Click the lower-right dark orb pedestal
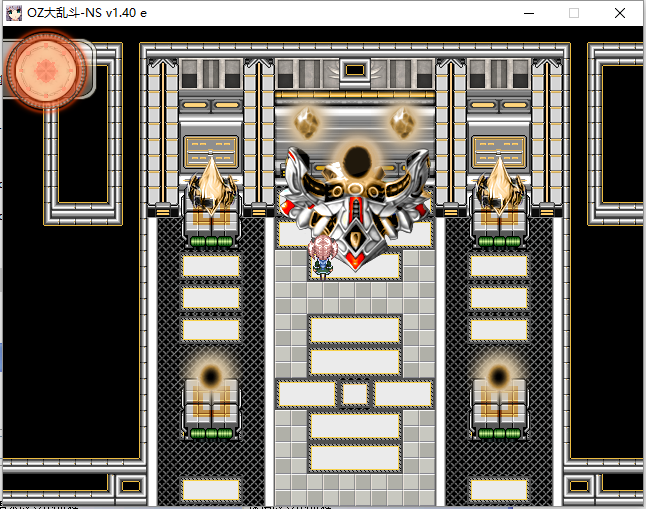 (499, 398)
